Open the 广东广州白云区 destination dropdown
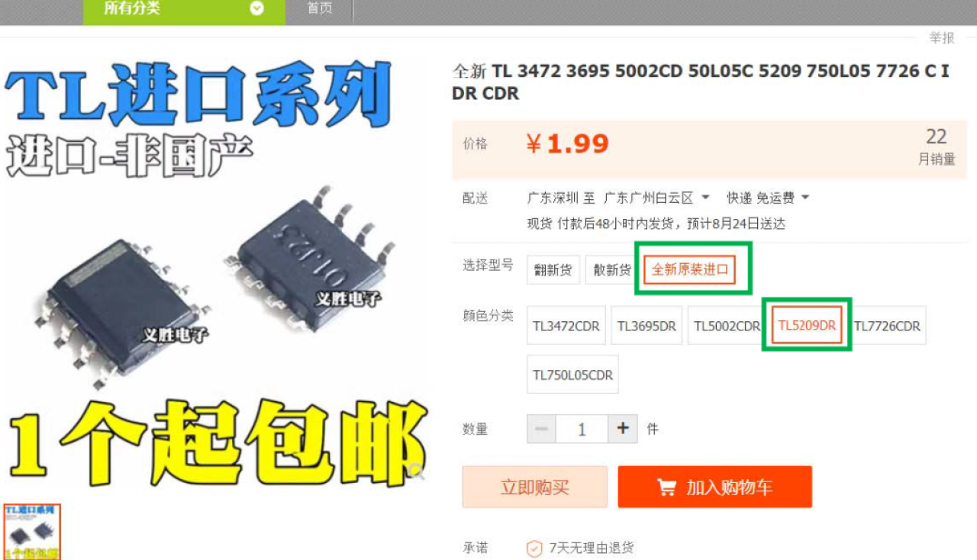977x560 pixels. click(x=656, y=198)
